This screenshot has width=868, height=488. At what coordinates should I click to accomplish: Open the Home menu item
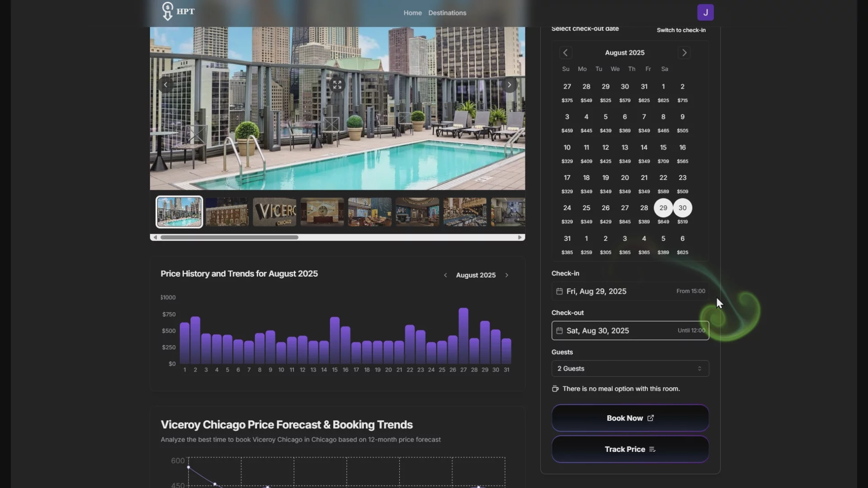click(x=412, y=13)
